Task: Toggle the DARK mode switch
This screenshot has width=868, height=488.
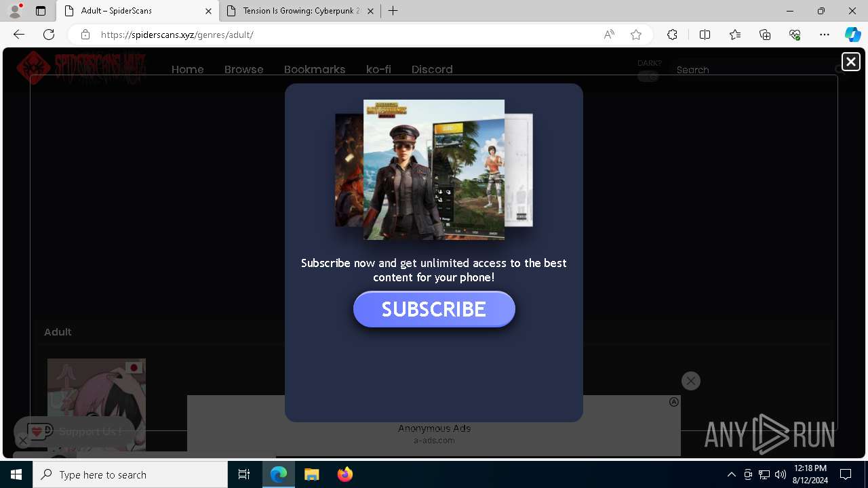Action: tap(648, 77)
